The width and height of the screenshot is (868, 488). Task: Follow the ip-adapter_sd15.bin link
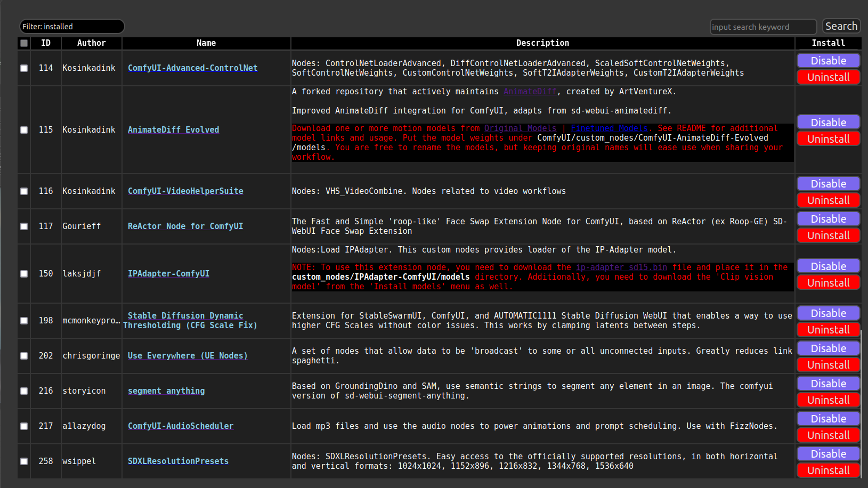pos(621,267)
